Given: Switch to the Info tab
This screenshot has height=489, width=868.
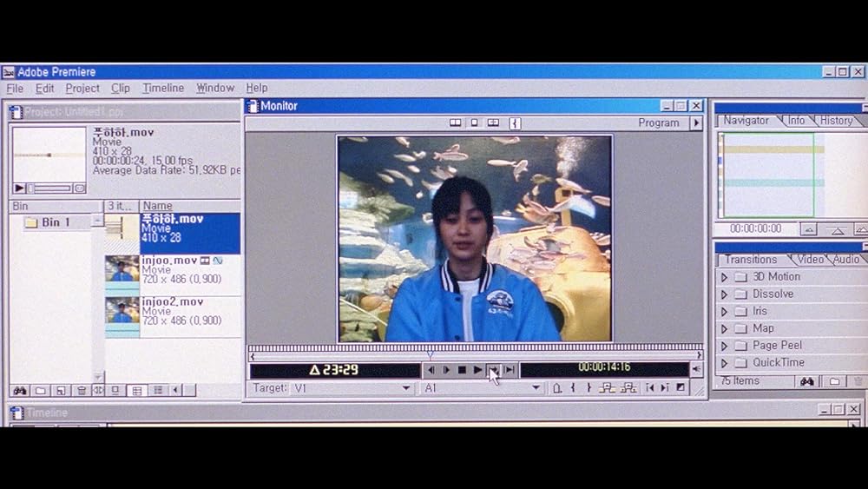Looking at the screenshot, I should [x=795, y=121].
